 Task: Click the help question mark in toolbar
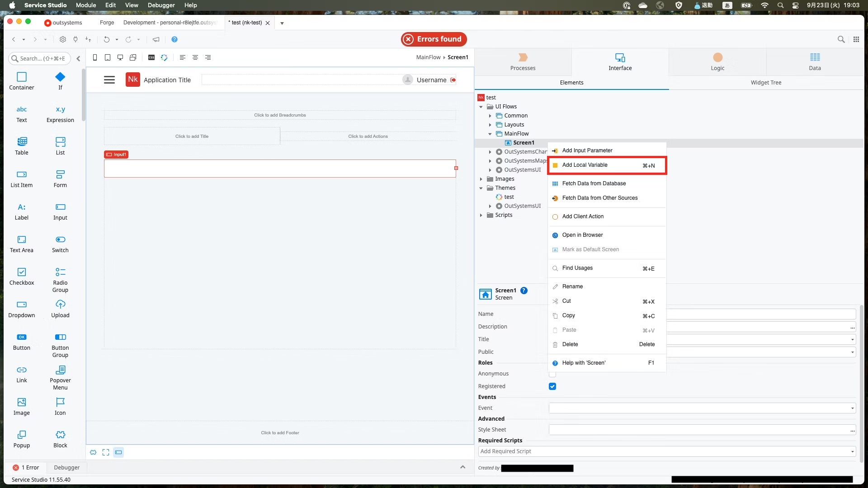pos(175,39)
